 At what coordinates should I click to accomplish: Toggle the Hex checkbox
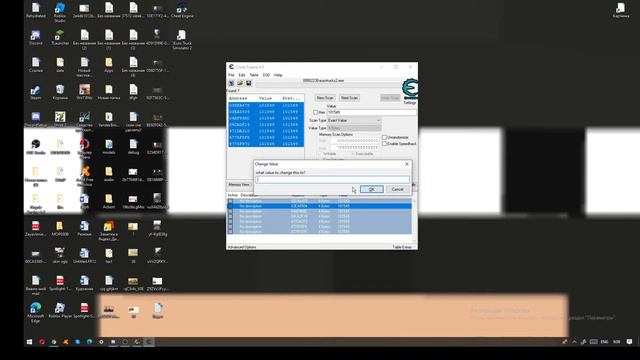(316, 112)
